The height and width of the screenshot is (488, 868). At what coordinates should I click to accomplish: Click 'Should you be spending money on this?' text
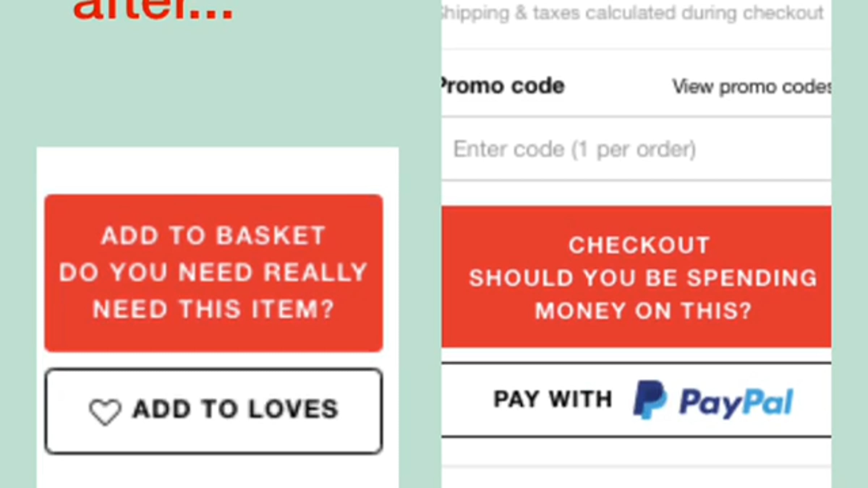643,294
